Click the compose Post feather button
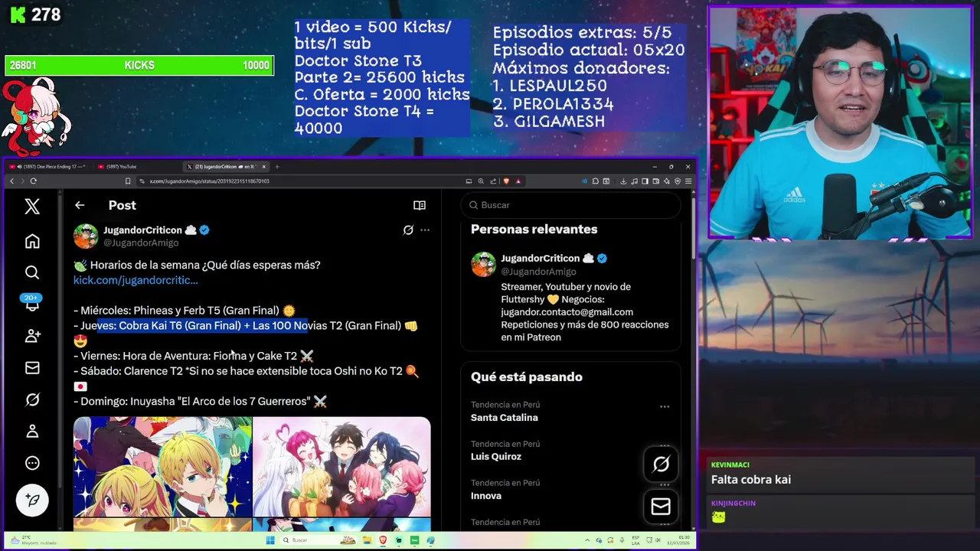Viewport: 980px width, 551px height. 32,500
